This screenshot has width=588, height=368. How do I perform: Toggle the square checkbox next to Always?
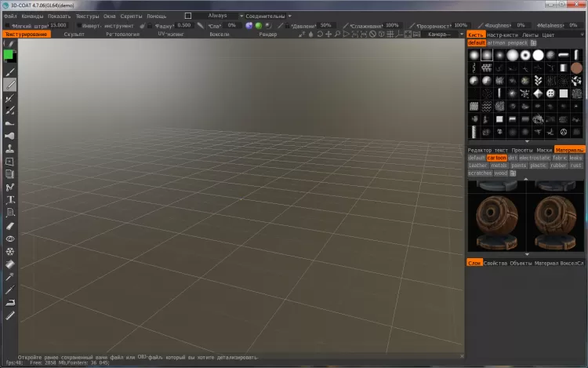pos(188,16)
